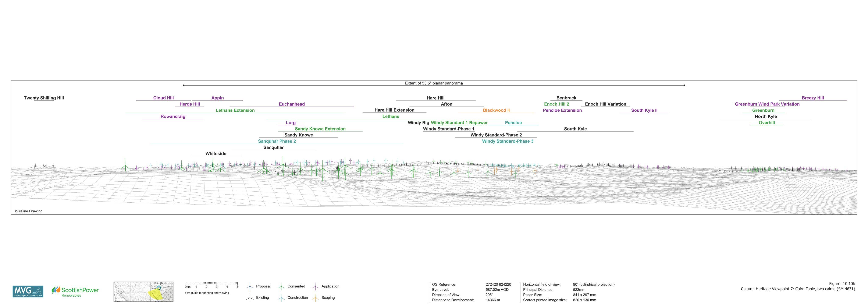The width and height of the screenshot is (868, 307).
Task: Select the Windy Standard 1 Repower label
Action: pos(459,123)
